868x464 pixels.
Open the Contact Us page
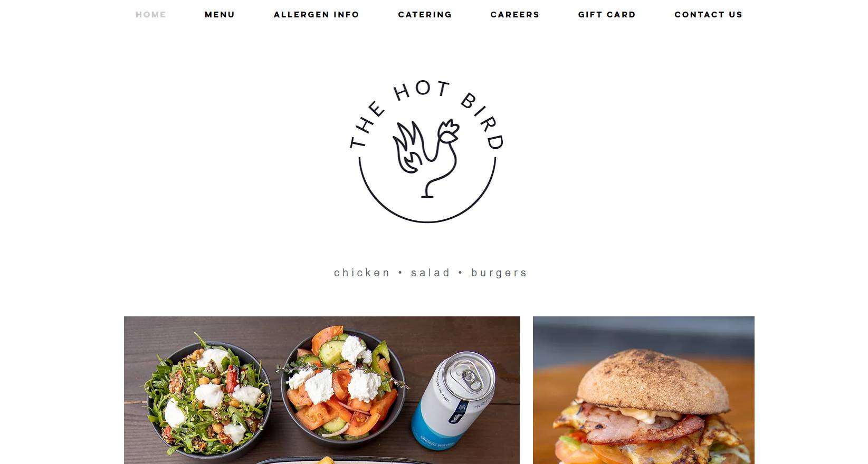coord(709,15)
